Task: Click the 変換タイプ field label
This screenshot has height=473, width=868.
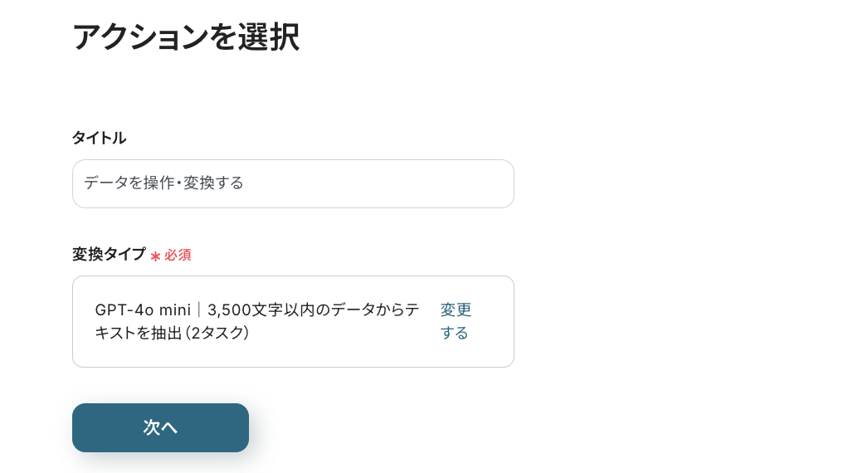Action: (x=109, y=255)
